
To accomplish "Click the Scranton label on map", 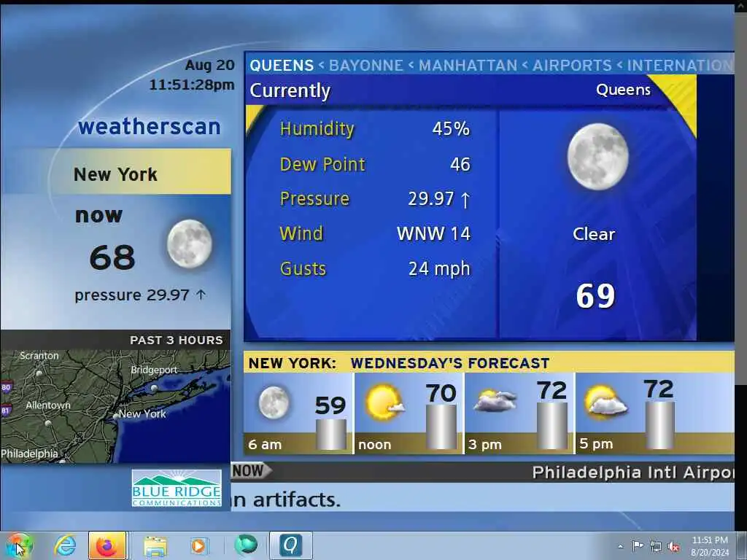I will [39, 356].
